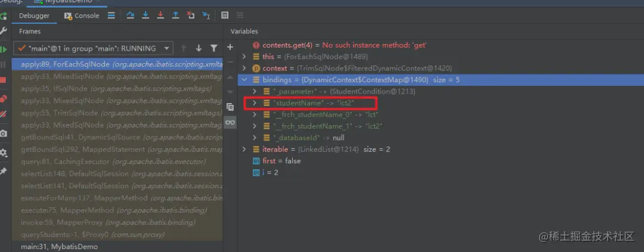Rerun MybatisDemo with the rerun icon
644x252 pixels.
coord(4,15)
